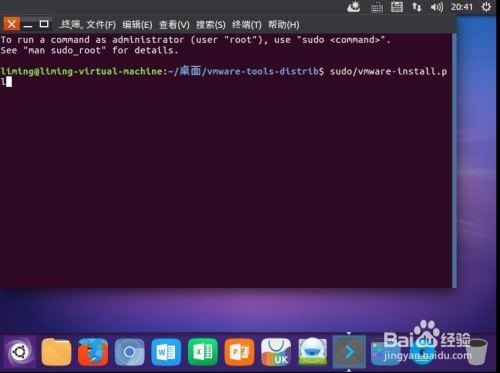
Task: Open the 文件(F) menu
Action: pyautogui.click(x=101, y=25)
